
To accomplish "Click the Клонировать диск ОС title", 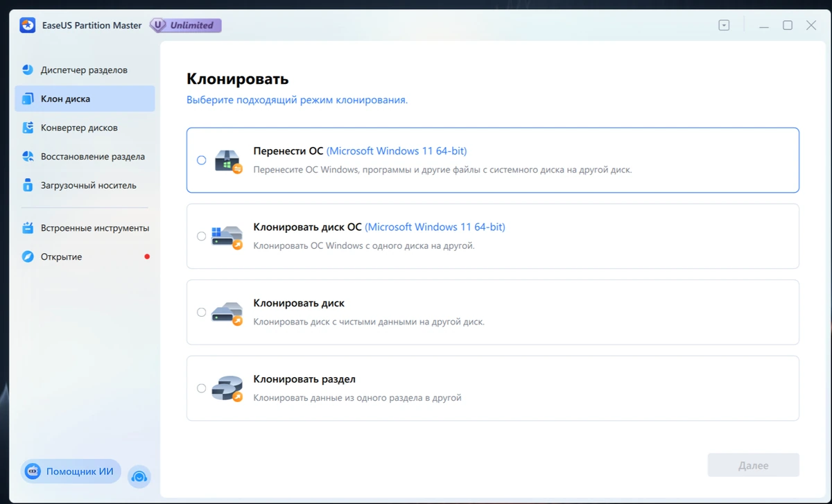I will pos(307,227).
